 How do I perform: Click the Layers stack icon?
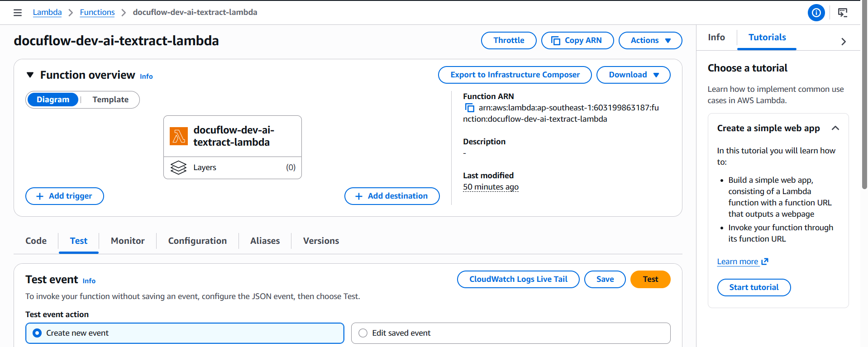(x=179, y=167)
